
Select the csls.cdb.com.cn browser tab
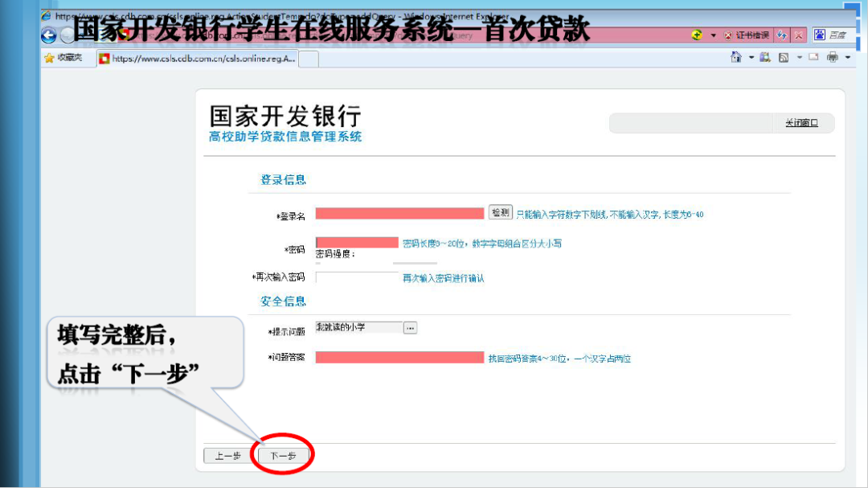point(198,59)
